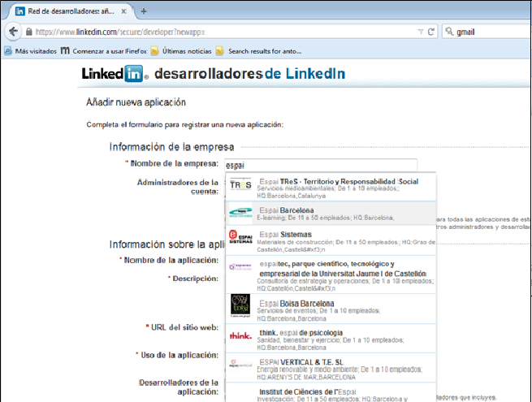Click the LinkedIn logo in header

(114, 74)
